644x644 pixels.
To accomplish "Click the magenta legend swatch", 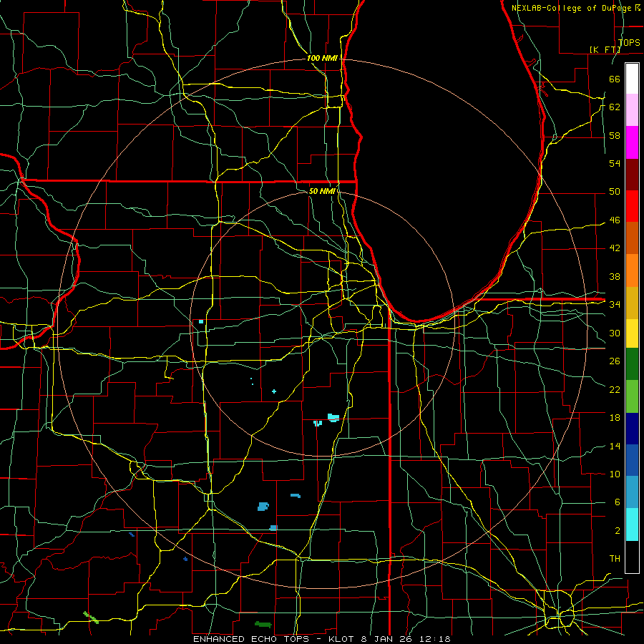I will [x=632, y=142].
